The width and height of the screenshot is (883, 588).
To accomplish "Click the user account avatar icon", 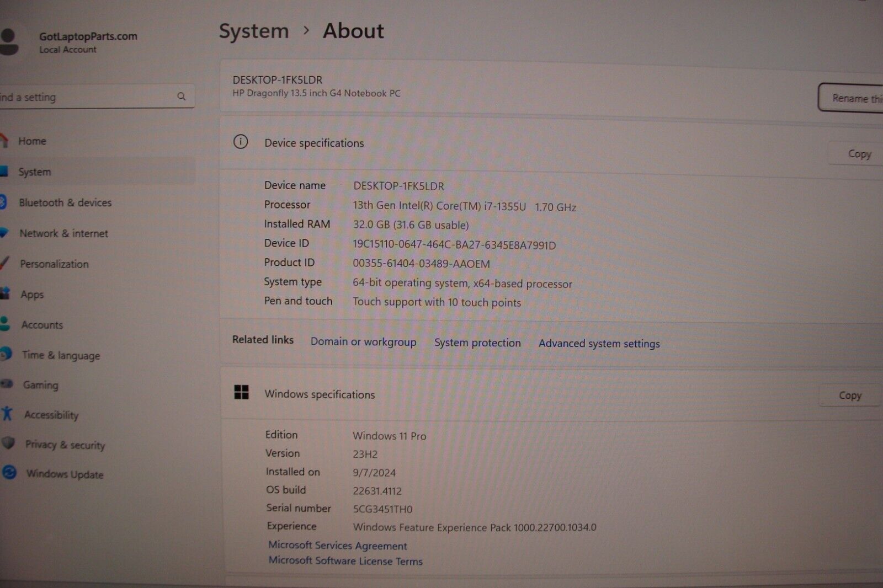I will click(x=9, y=42).
